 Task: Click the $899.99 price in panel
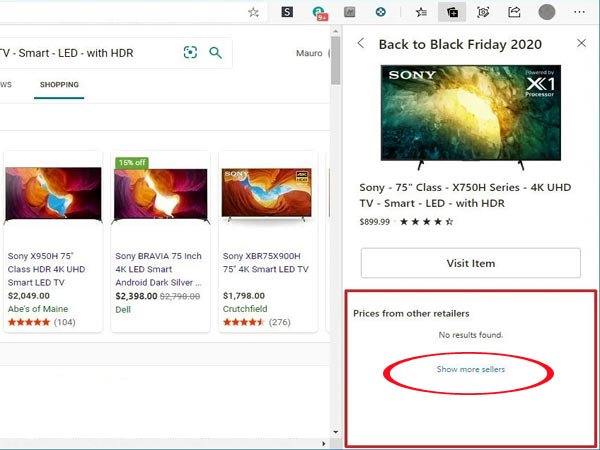pyautogui.click(x=375, y=222)
